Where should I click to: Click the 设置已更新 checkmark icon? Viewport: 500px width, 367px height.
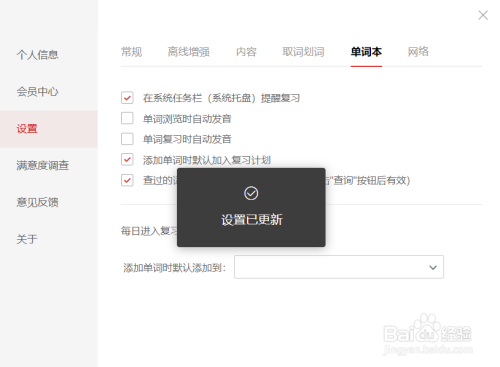(251, 193)
